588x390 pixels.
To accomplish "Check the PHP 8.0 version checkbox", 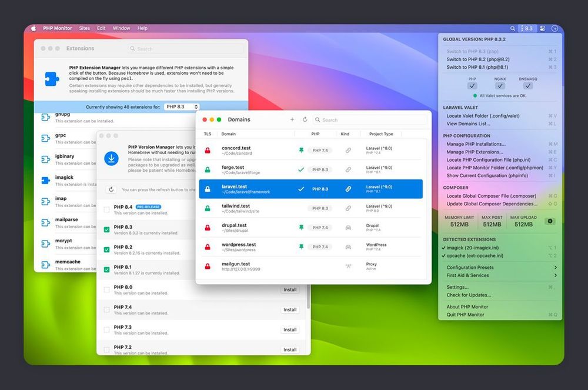I will [107, 290].
